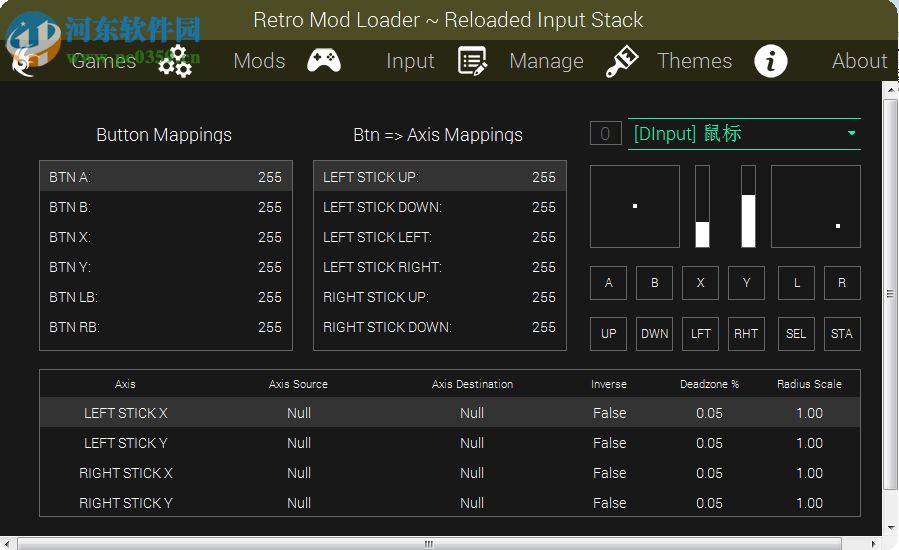Go to the Input tab
899x550 pixels.
coord(410,61)
